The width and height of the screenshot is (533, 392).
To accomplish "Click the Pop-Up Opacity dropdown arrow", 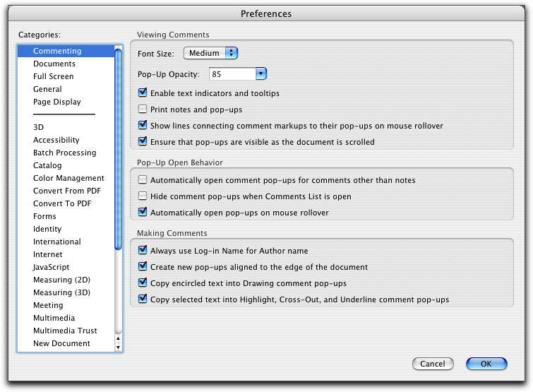I will tap(260, 73).
